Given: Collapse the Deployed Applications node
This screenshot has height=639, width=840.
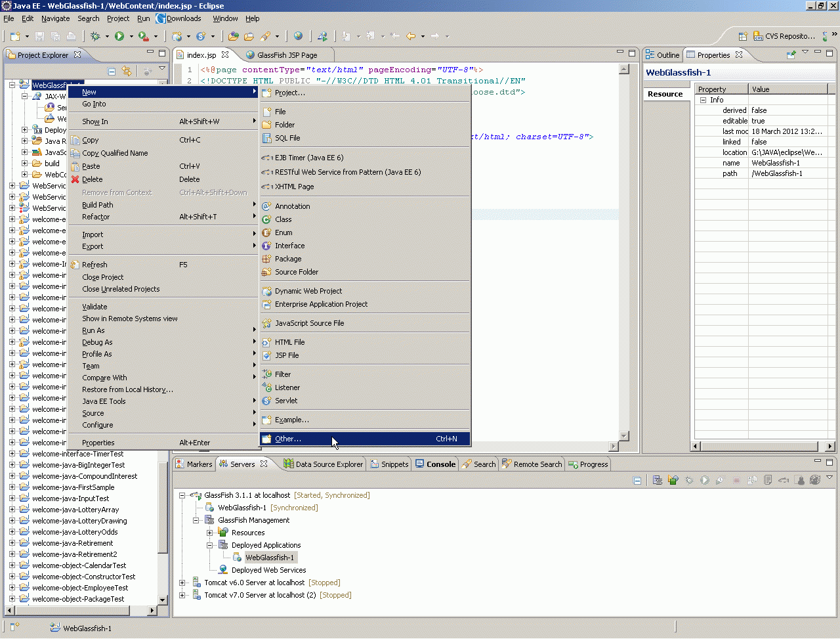Looking at the screenshot, I should pyautogui.click(x=210, y=545).
